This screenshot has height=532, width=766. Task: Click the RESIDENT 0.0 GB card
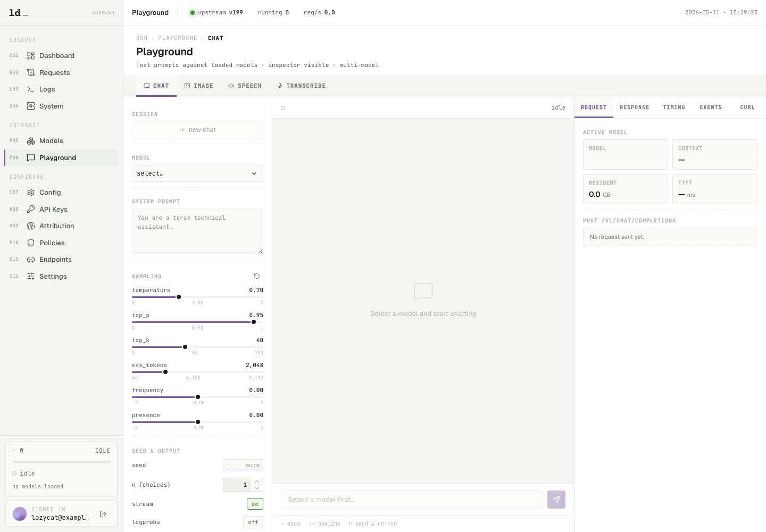click(x=626, y=189)
